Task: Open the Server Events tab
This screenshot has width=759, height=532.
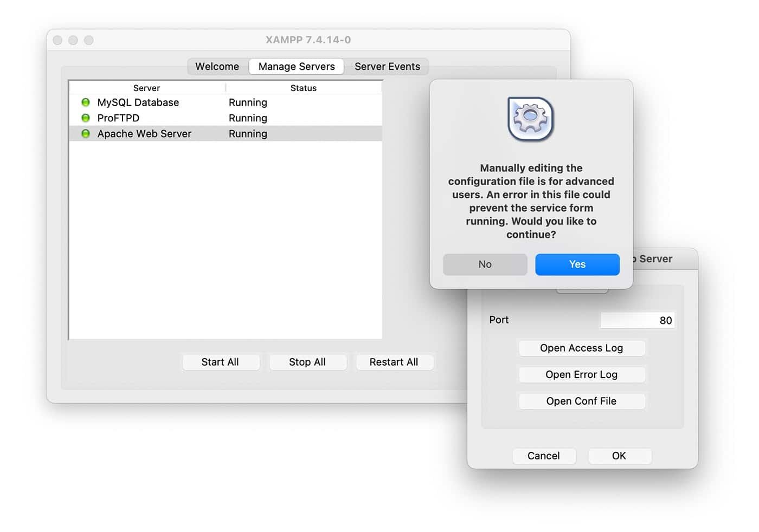Action: pos(387,67)
